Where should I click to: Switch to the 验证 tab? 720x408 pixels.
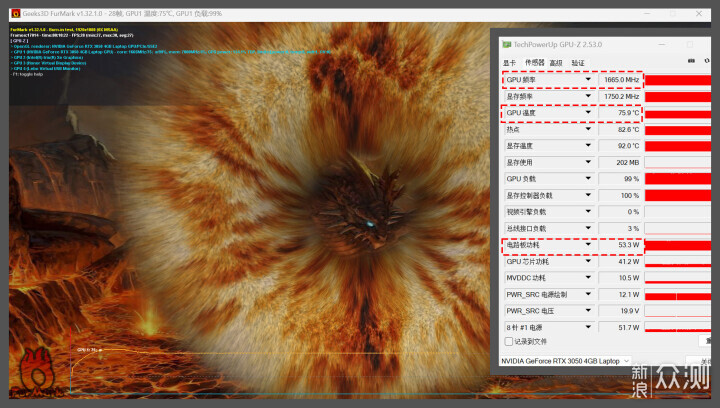[x=578, y=63]
